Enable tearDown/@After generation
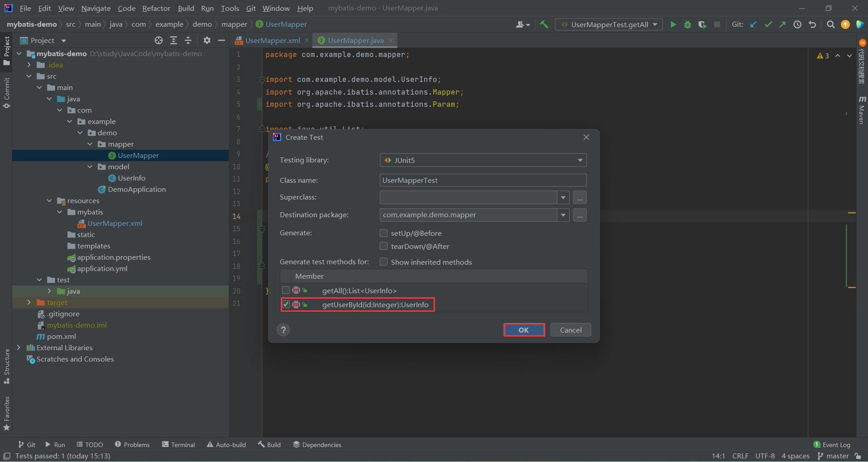This screenshot has height=462, width=868. pos(383,246)
